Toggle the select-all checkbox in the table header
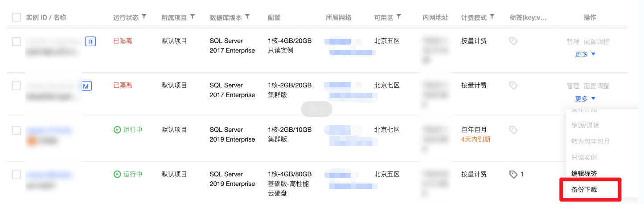 pyautogui.click(x=16, y=17)
